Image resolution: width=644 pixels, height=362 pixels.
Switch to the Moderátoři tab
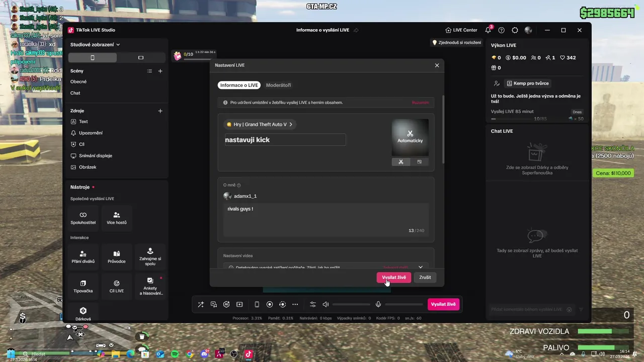[278, 85]
